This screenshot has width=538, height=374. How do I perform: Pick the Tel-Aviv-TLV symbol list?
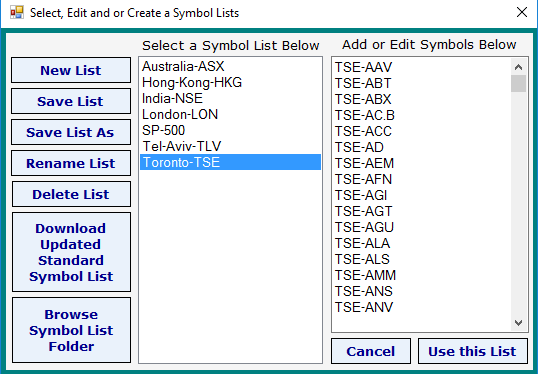230,147
